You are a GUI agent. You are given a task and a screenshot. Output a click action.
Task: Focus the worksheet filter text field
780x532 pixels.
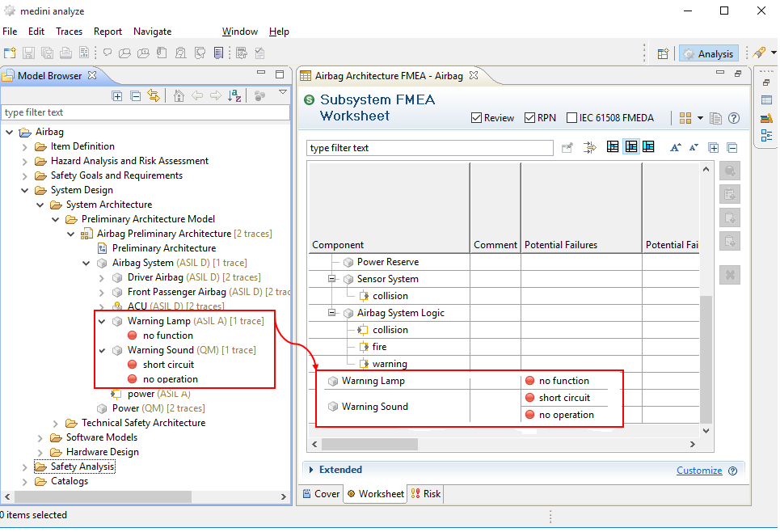(429, 148)
